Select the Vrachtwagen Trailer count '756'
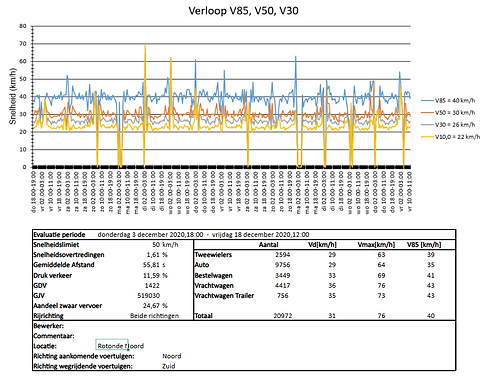The width and height of the screenshot is (490, 379). click(x=283, y=296)
